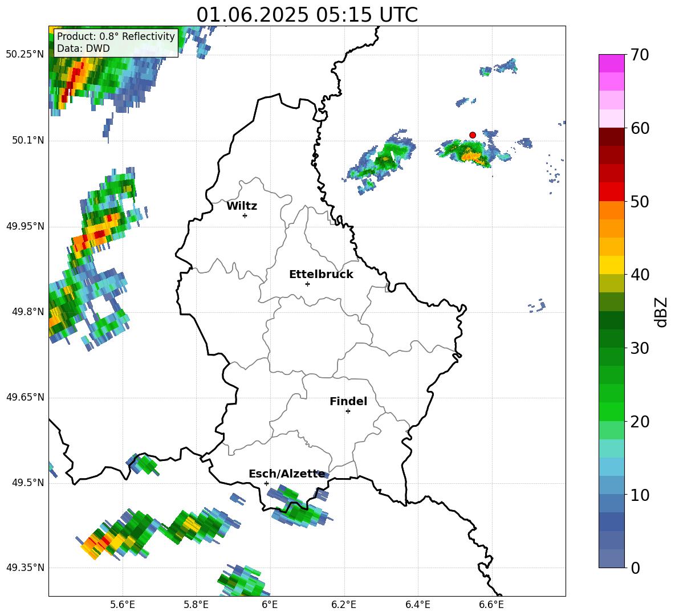
Task: Click the 50.1°N latitude label
Action: point(28,140)
